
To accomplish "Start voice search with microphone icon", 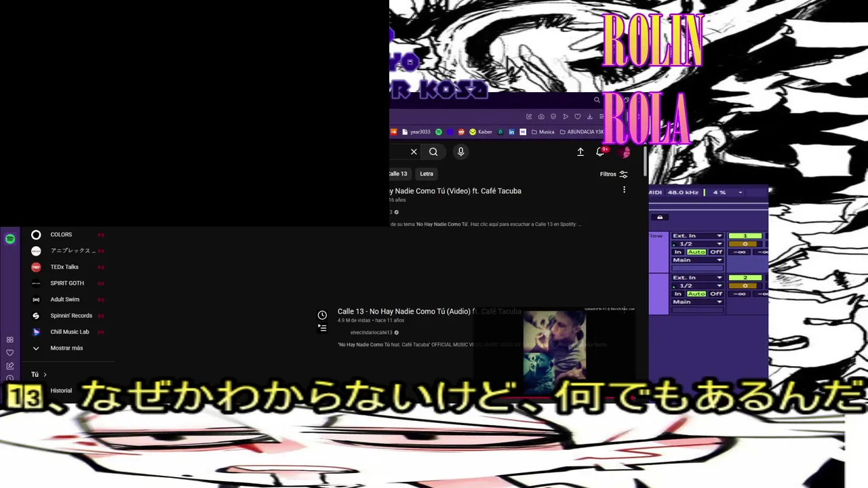I will click(x=460, y=152).
